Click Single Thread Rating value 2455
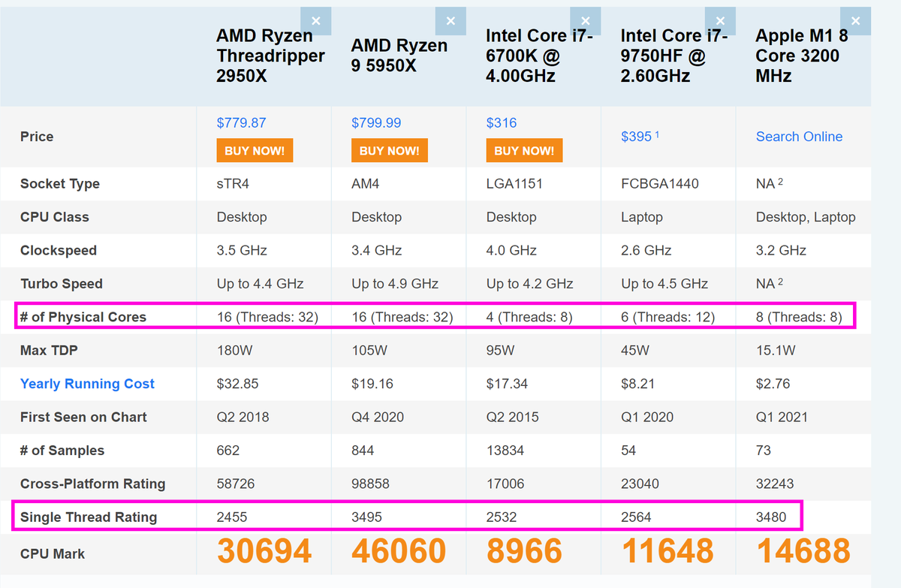Viewport: 901px width, 588px height. click(232, 517)
